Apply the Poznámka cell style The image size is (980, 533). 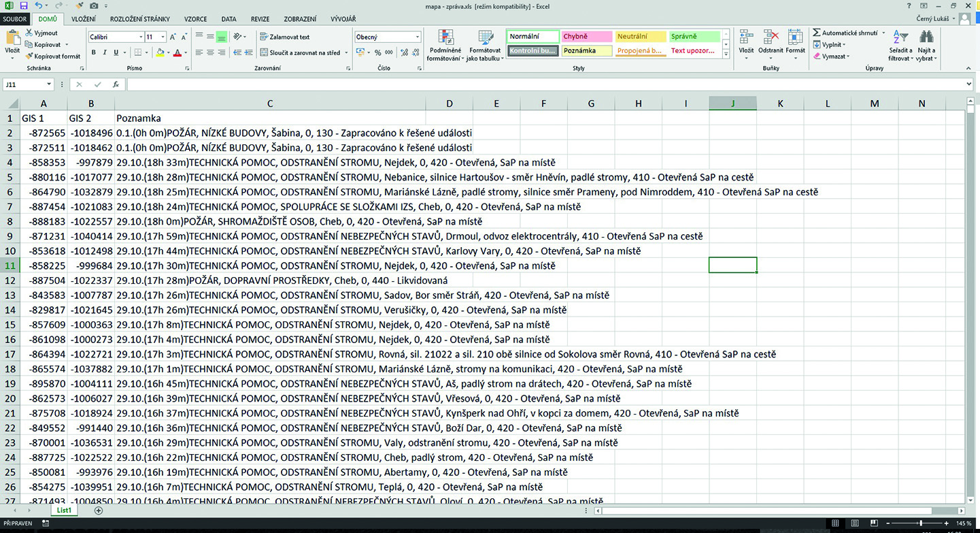coord(586,50)
